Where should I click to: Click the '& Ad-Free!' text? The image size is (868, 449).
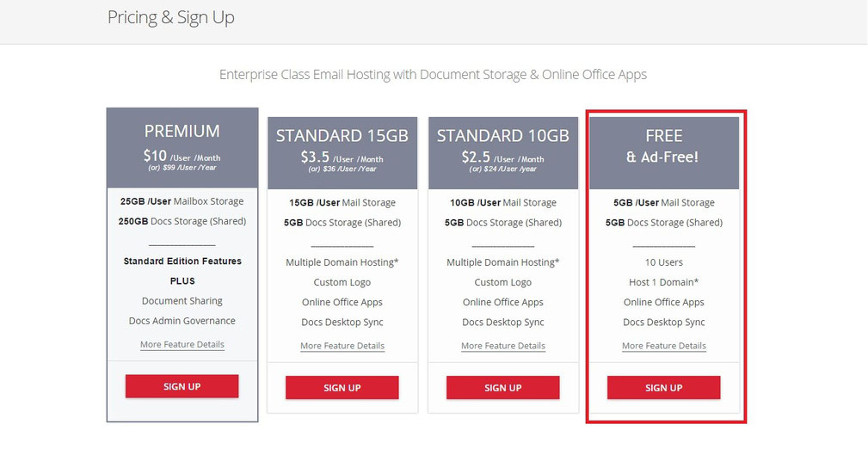point(662,157)
